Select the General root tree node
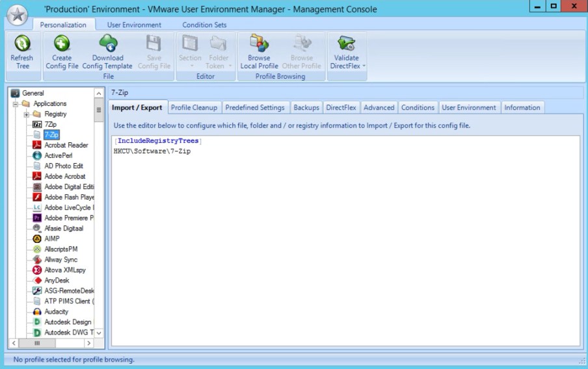Viewport: 588px width, 369px height. click(33, 93)
